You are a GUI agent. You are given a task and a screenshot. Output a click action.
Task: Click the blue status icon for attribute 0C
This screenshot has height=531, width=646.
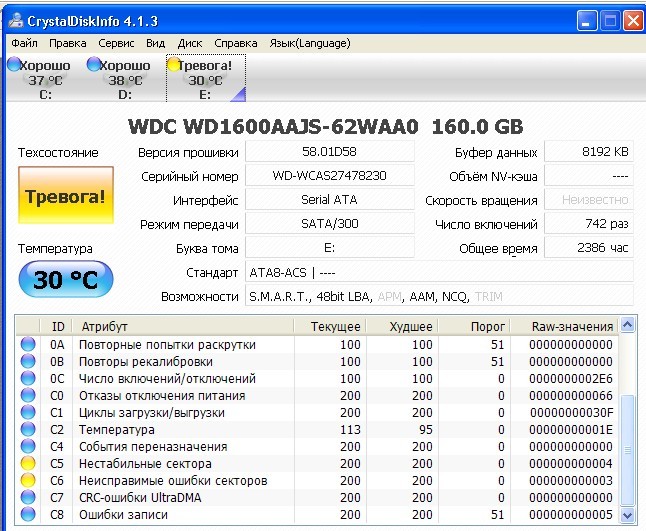coord(28,378)
